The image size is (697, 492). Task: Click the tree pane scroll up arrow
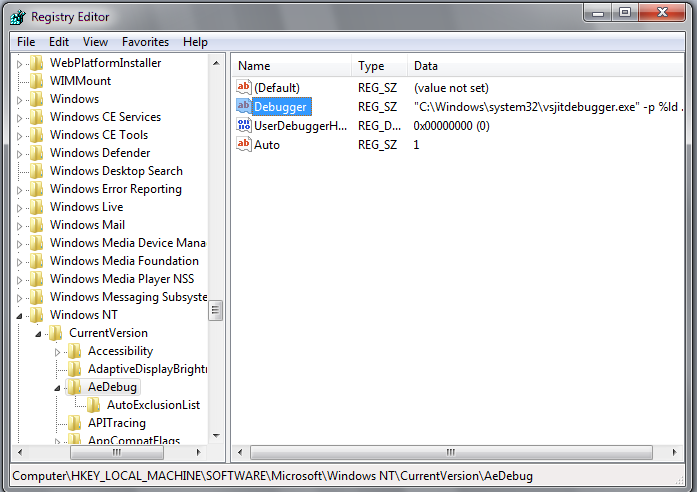216,64
